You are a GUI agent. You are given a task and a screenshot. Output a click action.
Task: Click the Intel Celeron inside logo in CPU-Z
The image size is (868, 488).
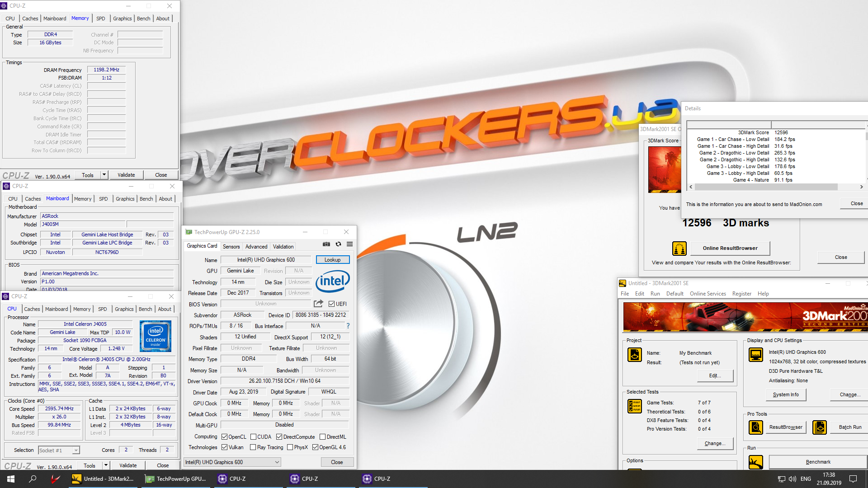155,336
